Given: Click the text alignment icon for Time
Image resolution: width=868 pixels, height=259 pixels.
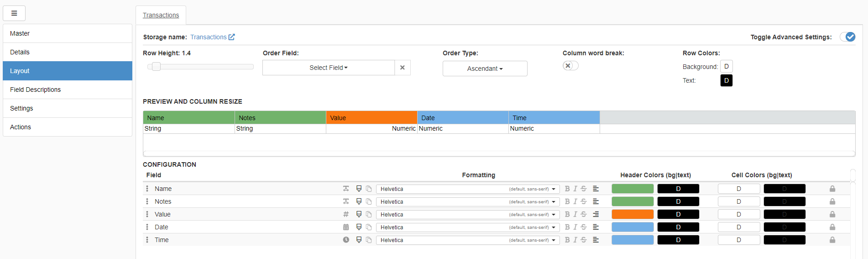Looking at the screenshot, I should click(x=596, y=240).
